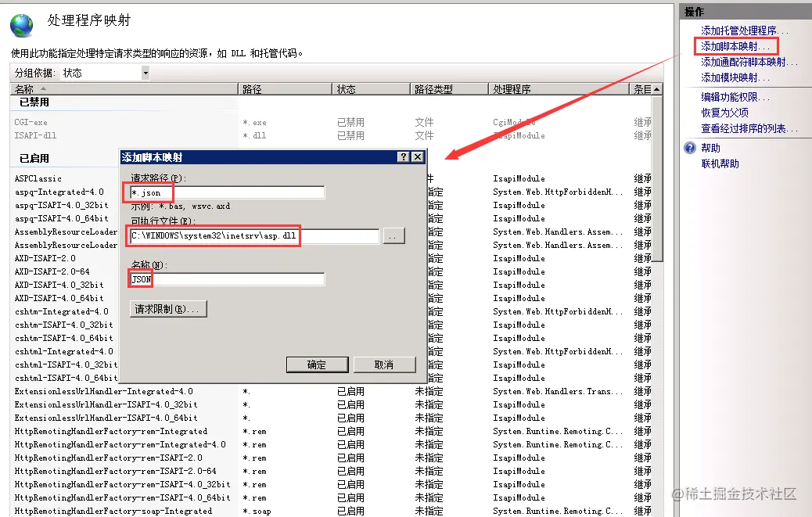Select ExtensionlessUrlHandler-Integrated-4.0 row
Screen dimensions: 812x517
(x=332, y=391)
